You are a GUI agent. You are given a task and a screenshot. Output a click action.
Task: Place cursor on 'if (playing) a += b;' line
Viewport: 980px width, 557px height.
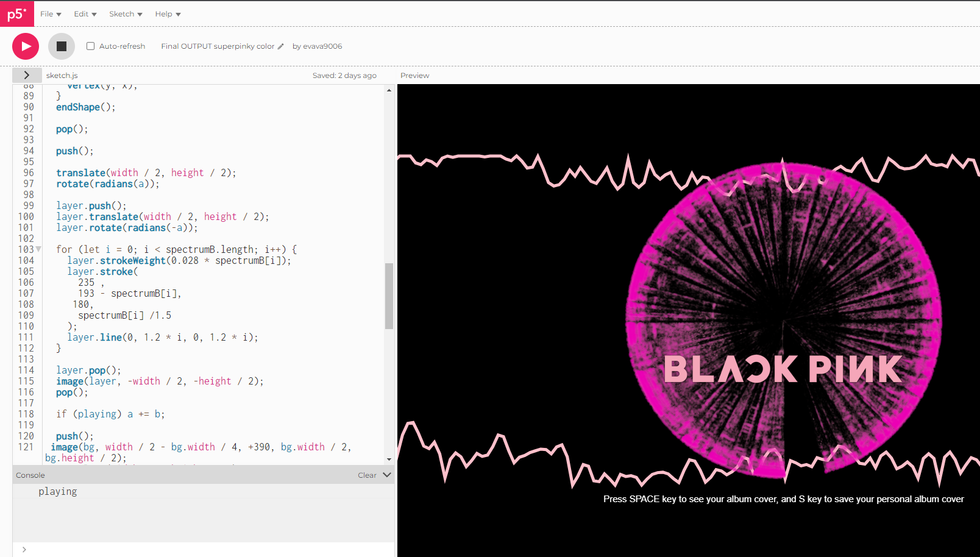[x=110, y=414]
